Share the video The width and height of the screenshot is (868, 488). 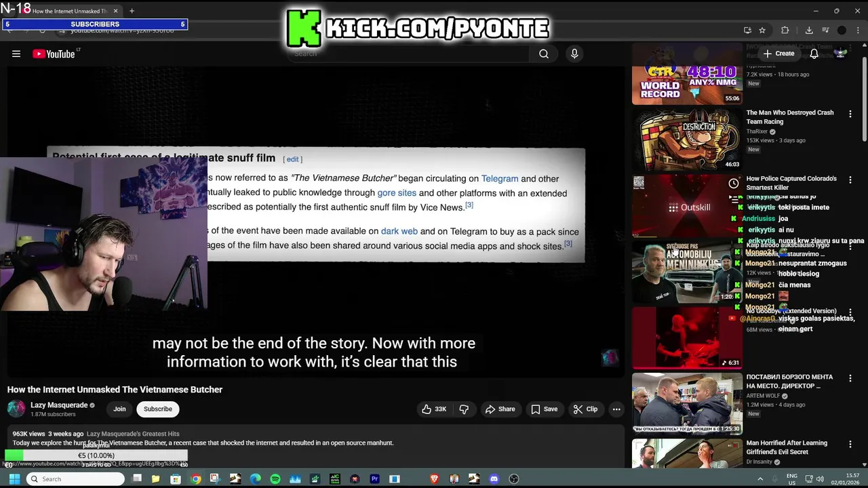tap(500, 409)
